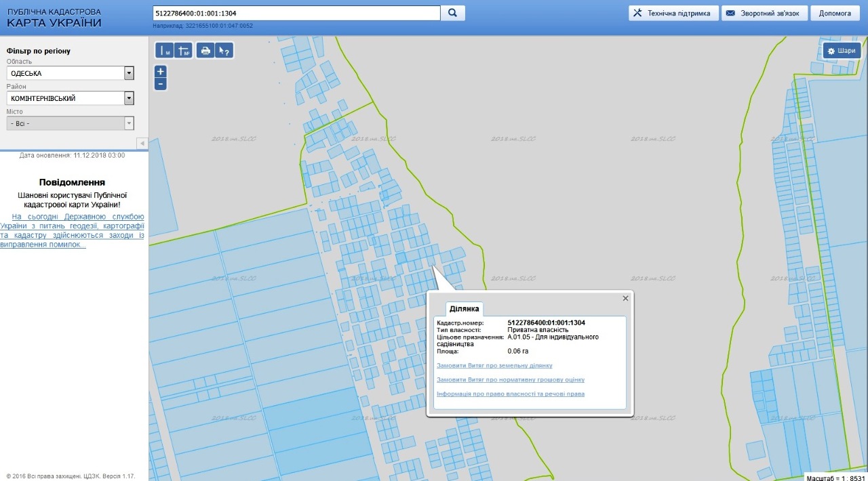The width and height of the screenshot is (868, 481).
Task: Click the Карта України site logo
Action: coord(54,18)
